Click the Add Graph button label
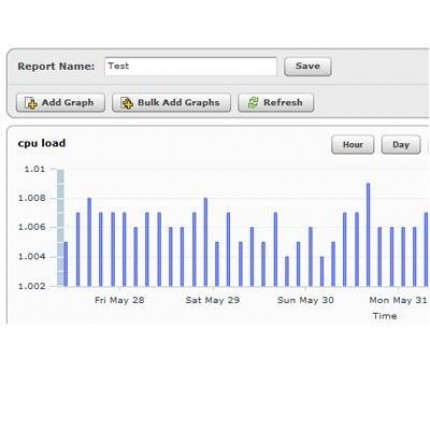The width and height of the screenshot is (430, 430). tap(68, 103)
